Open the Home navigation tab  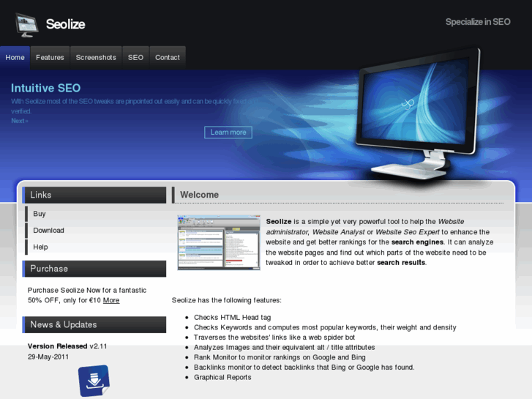point(15,58)
